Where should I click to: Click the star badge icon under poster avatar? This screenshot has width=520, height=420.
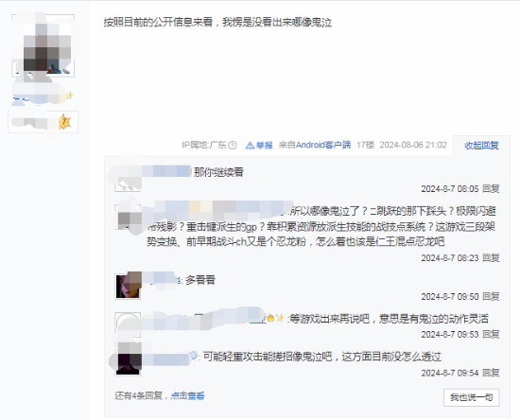pyautogui.click(x=65, y=122)
